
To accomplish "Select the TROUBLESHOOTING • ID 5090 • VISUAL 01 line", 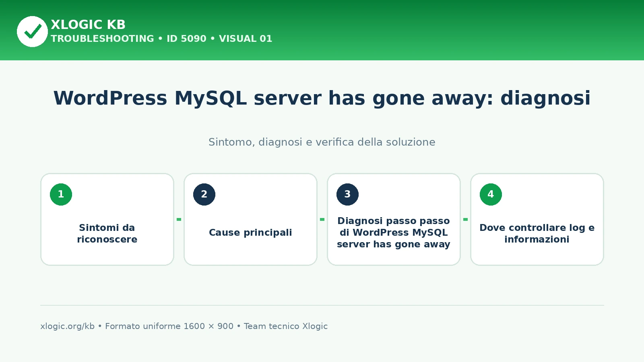I will (161, 39).
